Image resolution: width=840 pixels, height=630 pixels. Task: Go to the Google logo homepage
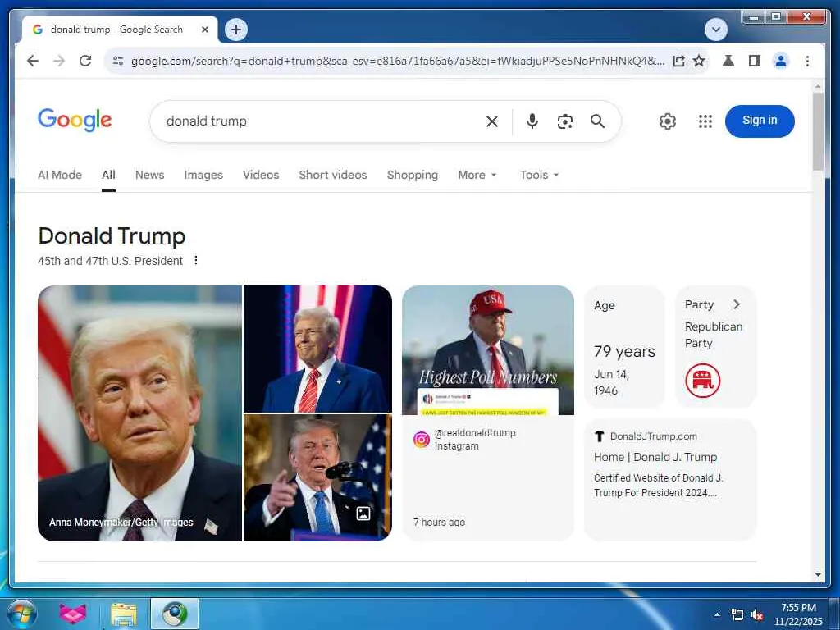pyautogui.click(x=75, y=120)
